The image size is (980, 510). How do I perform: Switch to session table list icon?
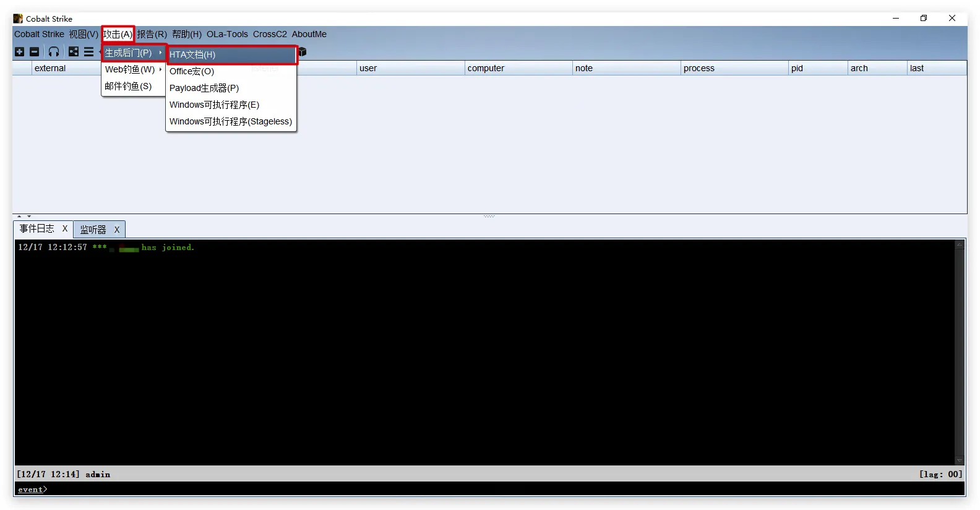point(89,52)
